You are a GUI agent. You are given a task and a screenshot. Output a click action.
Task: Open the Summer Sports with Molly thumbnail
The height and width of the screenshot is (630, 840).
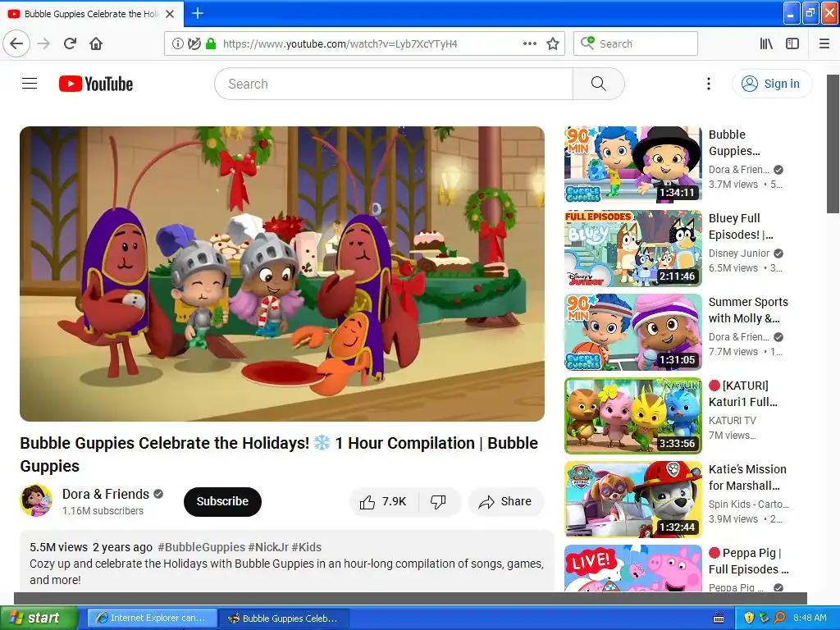pyautogui.click(x=633, y=331)
